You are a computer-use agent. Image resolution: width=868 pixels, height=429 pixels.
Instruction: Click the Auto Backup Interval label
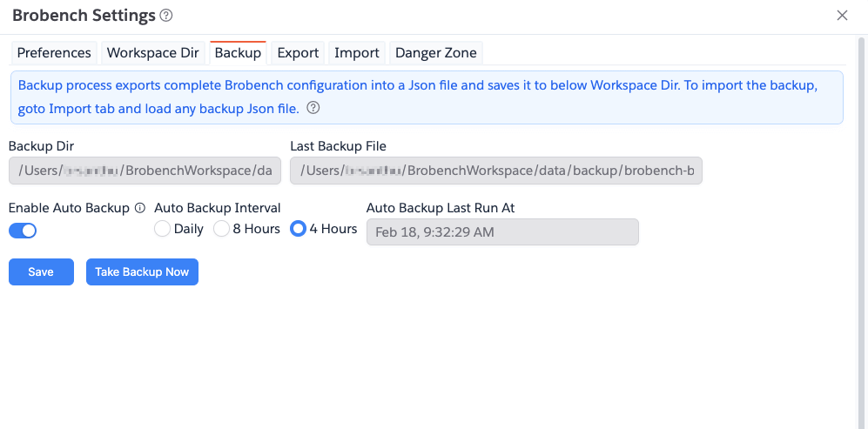(218, 208)
